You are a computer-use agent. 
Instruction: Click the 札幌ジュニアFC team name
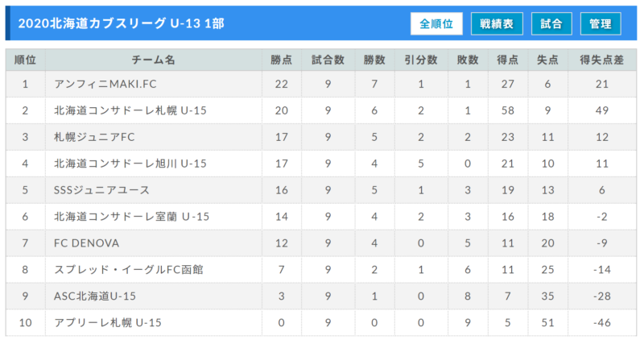pos(94,137)
